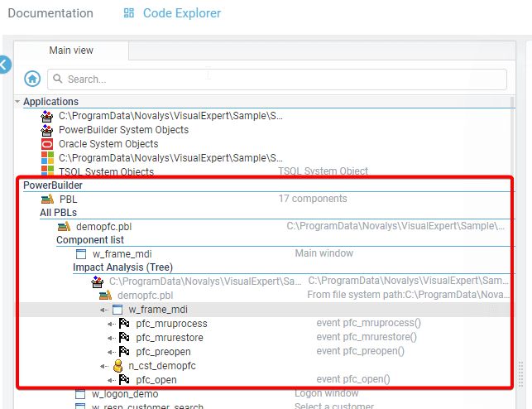532x409 pixels.
Task: Click the greyed demopfc.pbl library icon in tree
Action: [x=105, y=296]
